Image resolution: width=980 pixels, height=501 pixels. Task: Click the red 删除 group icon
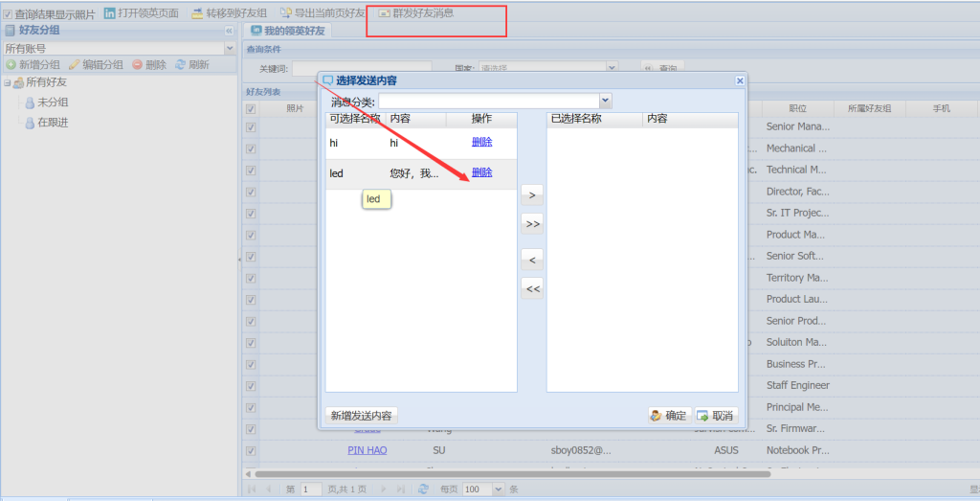point(138,65)
